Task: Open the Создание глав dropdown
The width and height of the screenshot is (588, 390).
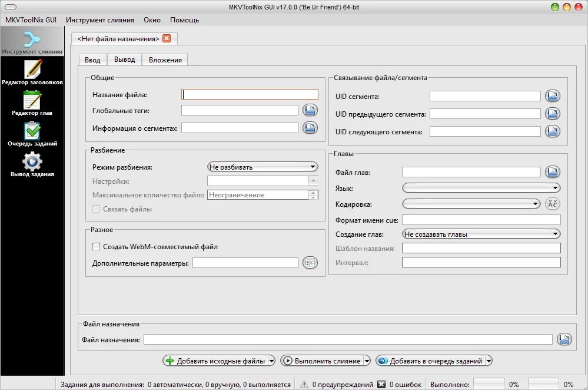Action: click(481, 234)
